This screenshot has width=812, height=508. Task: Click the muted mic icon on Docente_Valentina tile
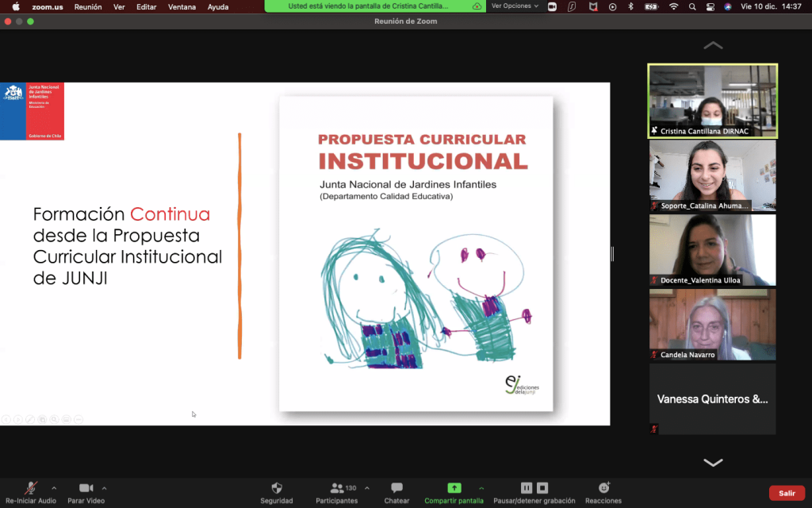[654, 280]
